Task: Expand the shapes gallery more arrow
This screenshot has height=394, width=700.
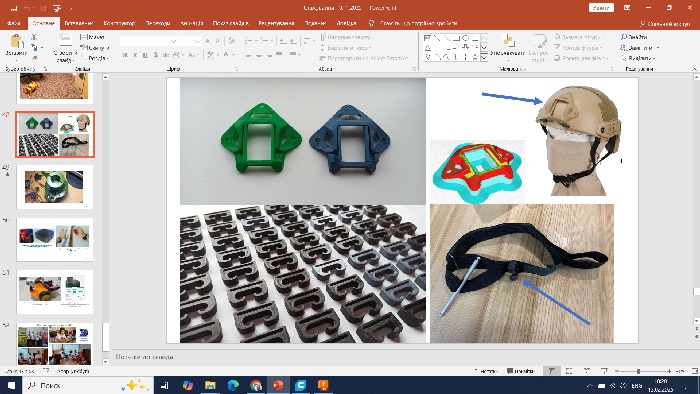Action: point(484,58)
